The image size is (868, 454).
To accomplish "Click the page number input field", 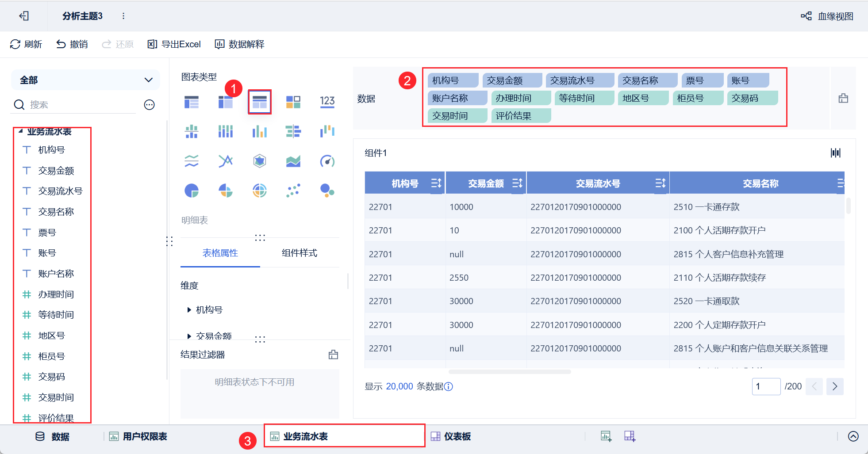I will 766,386.
